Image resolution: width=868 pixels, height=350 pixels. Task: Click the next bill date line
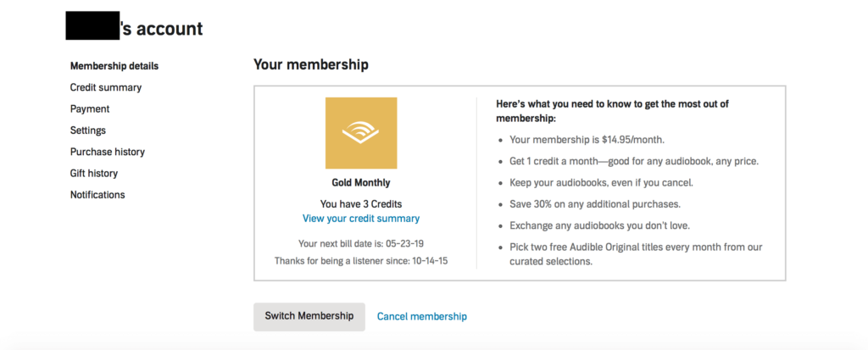tap(361, 244)
